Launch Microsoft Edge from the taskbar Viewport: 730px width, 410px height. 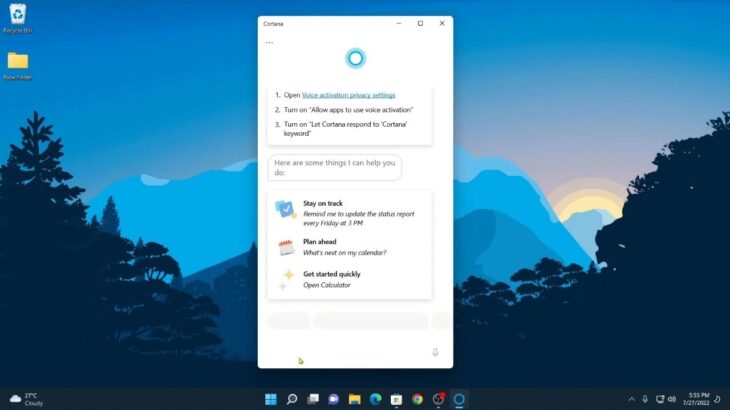[376, 399]
